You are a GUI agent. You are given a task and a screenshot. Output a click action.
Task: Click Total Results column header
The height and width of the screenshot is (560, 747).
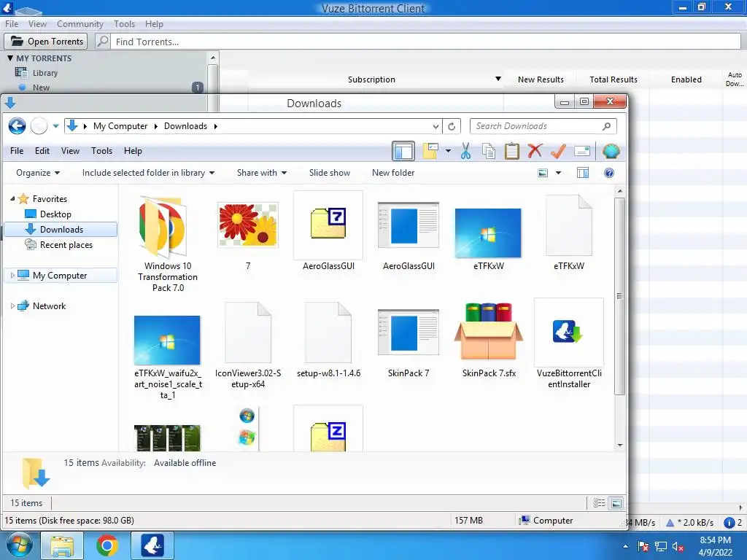[613, 79]
